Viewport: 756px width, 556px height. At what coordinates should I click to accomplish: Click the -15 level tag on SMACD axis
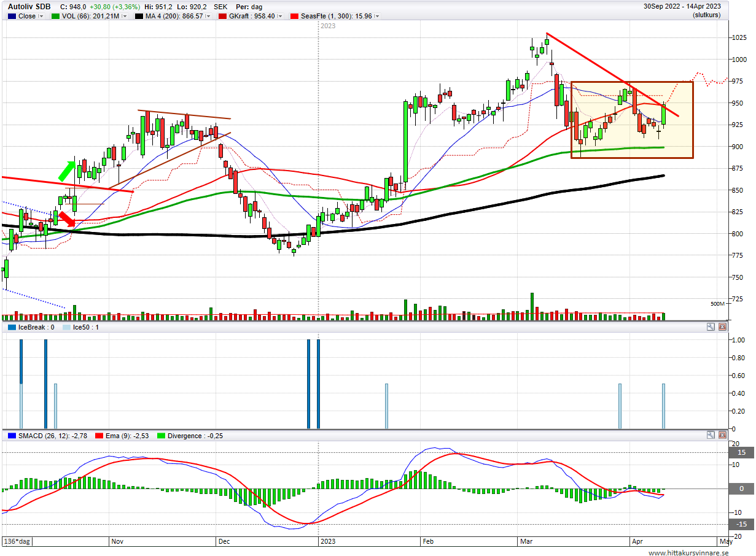[x=741, y=524]
